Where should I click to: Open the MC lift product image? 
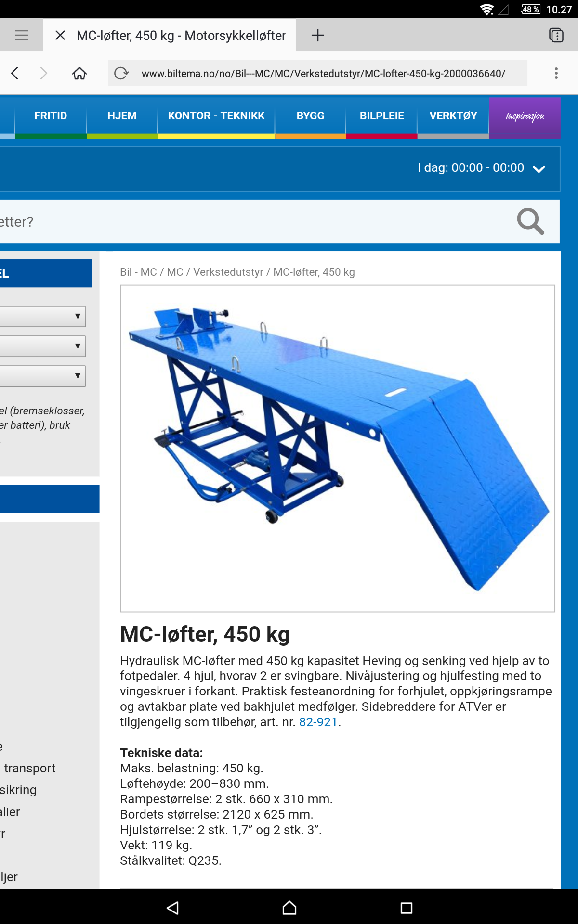click(x=337, y=448)
